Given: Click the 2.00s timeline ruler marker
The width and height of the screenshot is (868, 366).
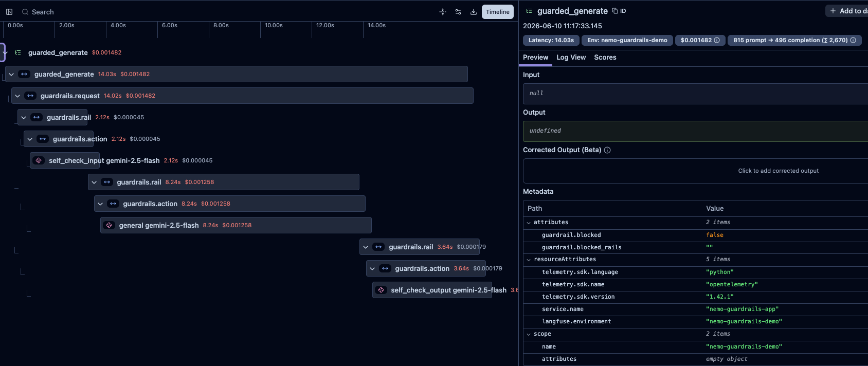Looking at the screenshot, I should tap(67, 25).
